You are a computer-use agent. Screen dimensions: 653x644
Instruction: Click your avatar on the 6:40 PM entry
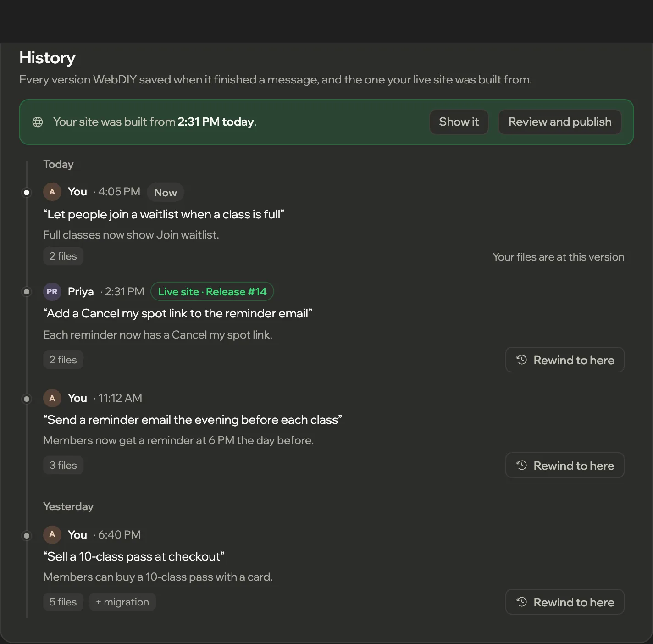52,534
